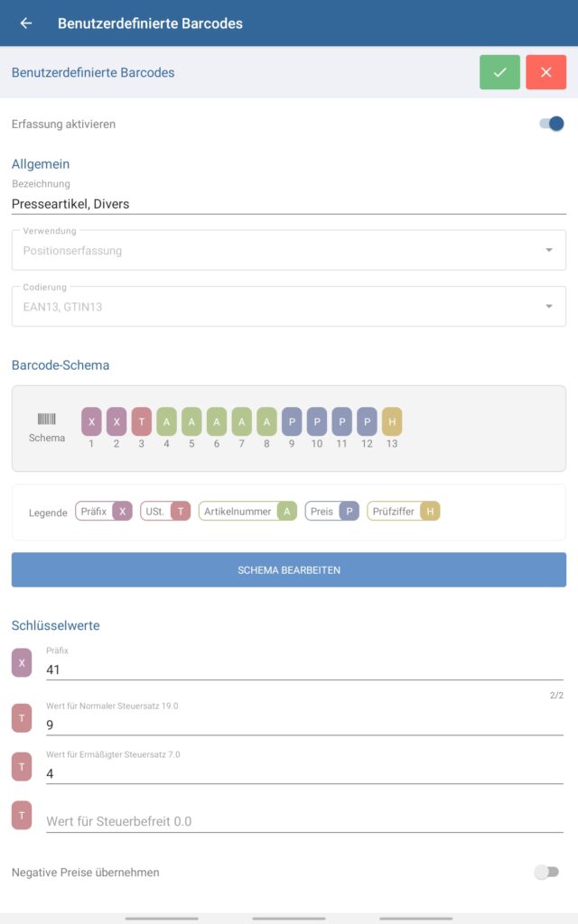The width and height of the screenshot is (578, 924).
Task: Enable Negative Preise übernehmen switch
Action: click(545, 872)
